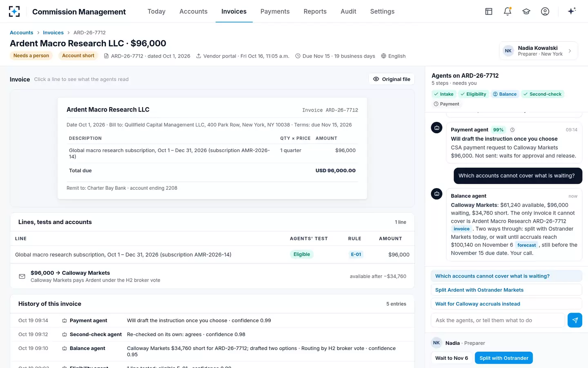The width and height of the screenshot is (588, 368).
Task: Send message with paper plane button
Action: pos(575,320)
